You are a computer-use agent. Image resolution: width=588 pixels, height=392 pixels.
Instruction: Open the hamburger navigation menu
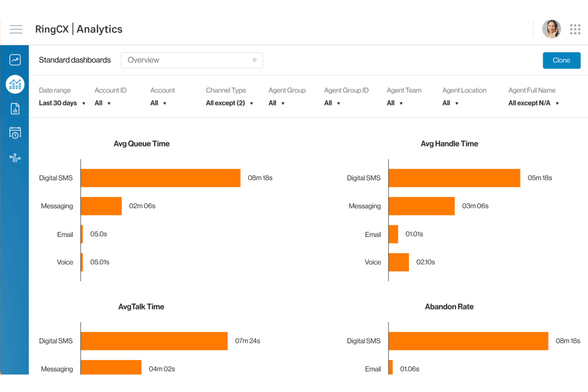pos(16,29)
